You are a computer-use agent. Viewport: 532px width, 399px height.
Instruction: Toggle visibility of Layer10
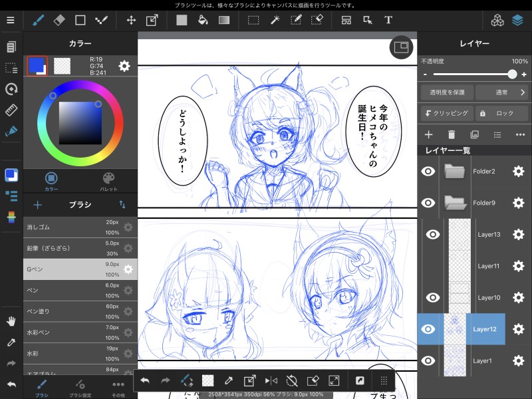point(433,297)
